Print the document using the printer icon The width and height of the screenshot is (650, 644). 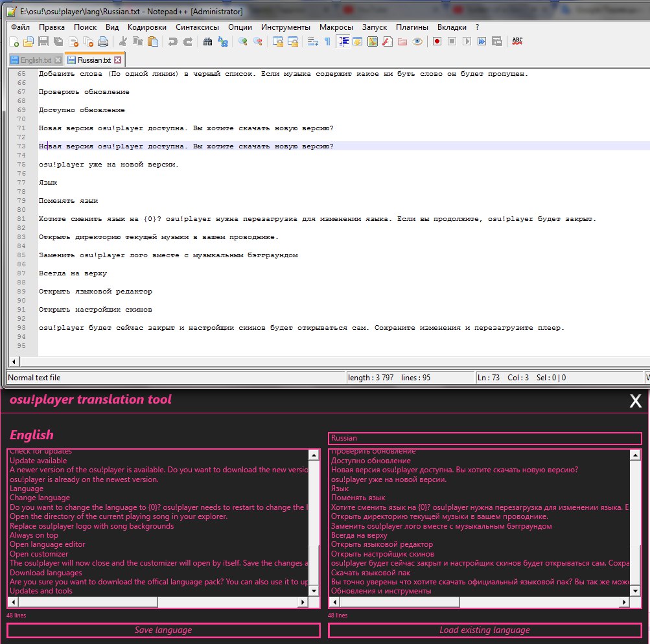103,41
